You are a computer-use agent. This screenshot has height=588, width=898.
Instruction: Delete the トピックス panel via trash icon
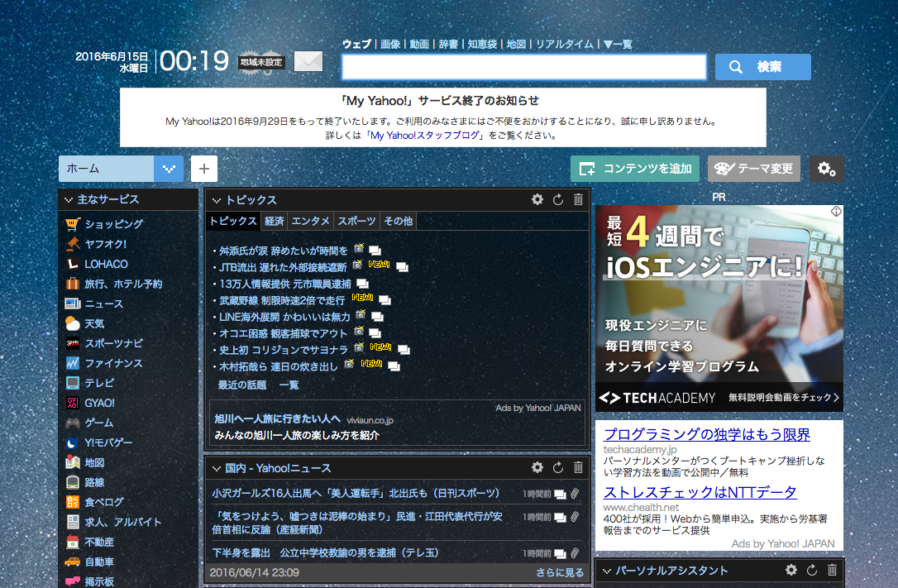[x=579, y=199]
